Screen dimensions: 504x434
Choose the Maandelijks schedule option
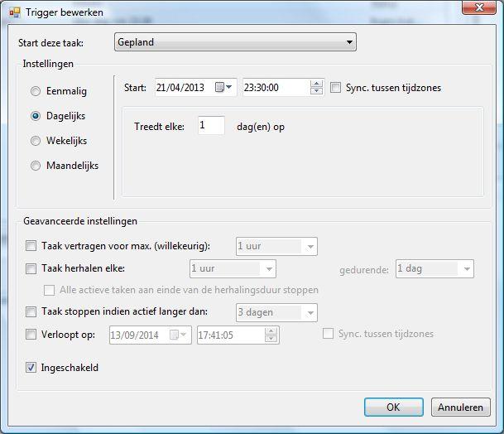pyautogui.click(x=36, y=166)
